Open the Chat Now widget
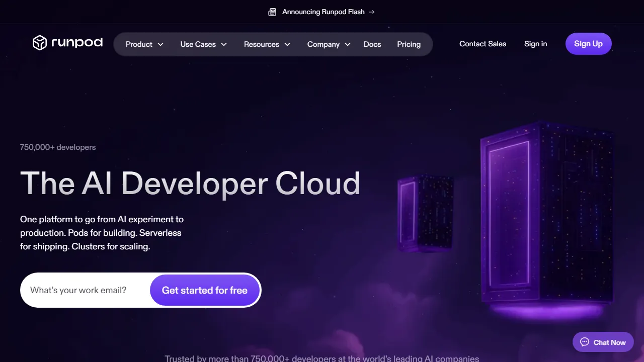 click(603, 342)
